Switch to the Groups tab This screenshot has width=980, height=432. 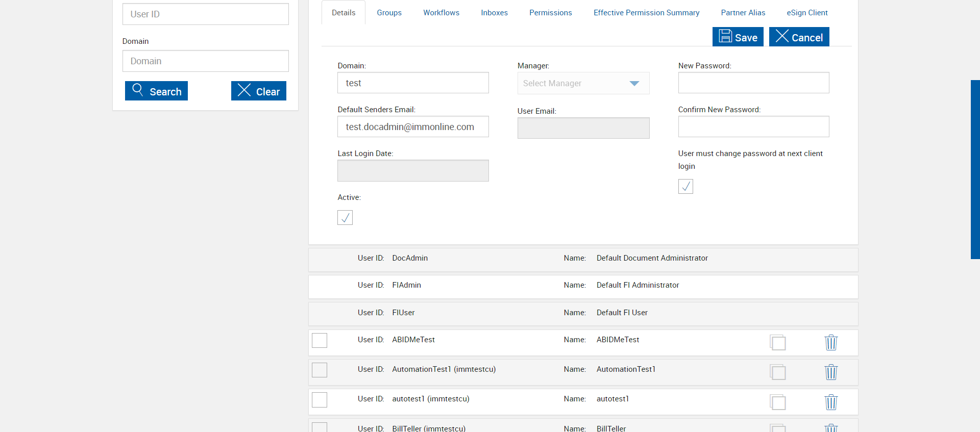(389, 13)
